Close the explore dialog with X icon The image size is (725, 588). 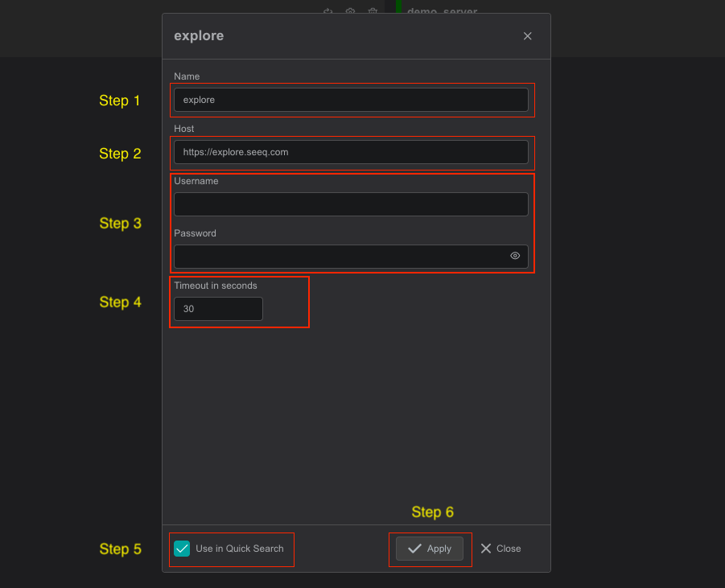point(527,36)
